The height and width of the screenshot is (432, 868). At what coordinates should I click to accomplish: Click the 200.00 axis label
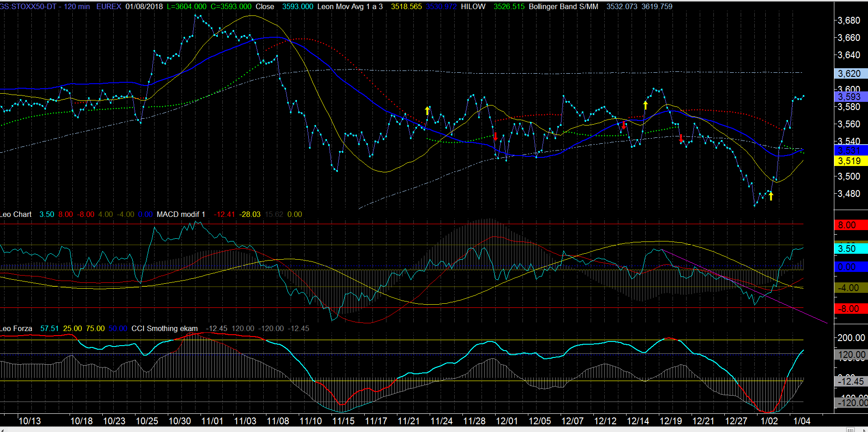(851, 337)
